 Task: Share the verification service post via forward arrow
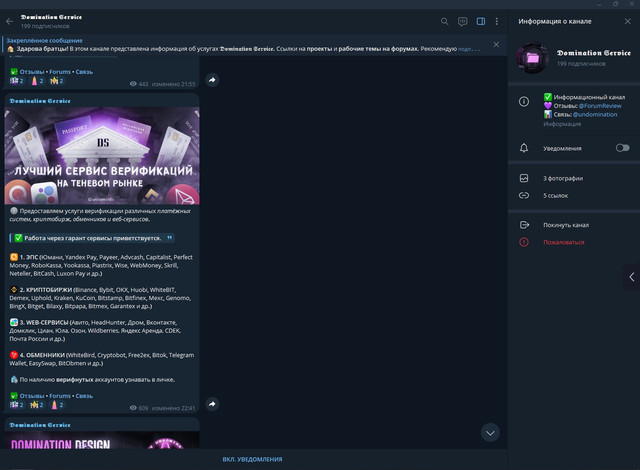(212, 404)
